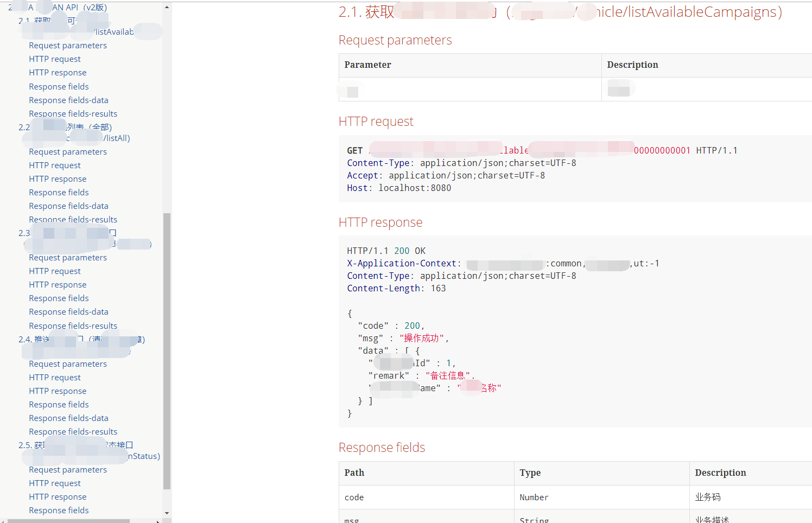Open section 2.4 sidebar heading
812x523 pixels.
[82, 345]
